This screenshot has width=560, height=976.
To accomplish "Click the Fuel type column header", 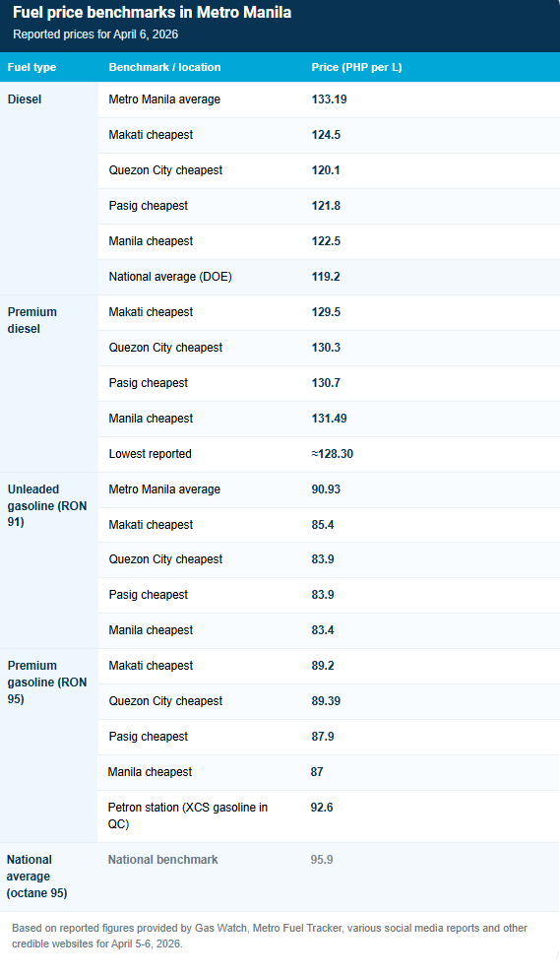I will [x=31, y=67].
